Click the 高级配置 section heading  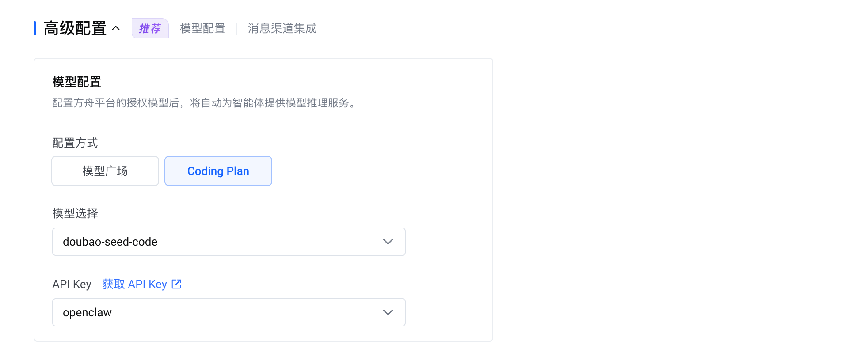coord(75,28)
